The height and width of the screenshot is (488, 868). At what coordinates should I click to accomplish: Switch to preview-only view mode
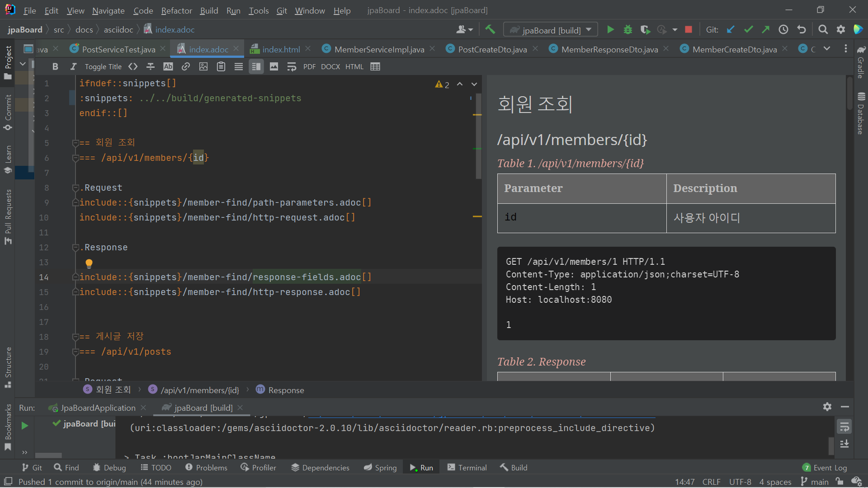pyautogui.click(x=274, y=67)
